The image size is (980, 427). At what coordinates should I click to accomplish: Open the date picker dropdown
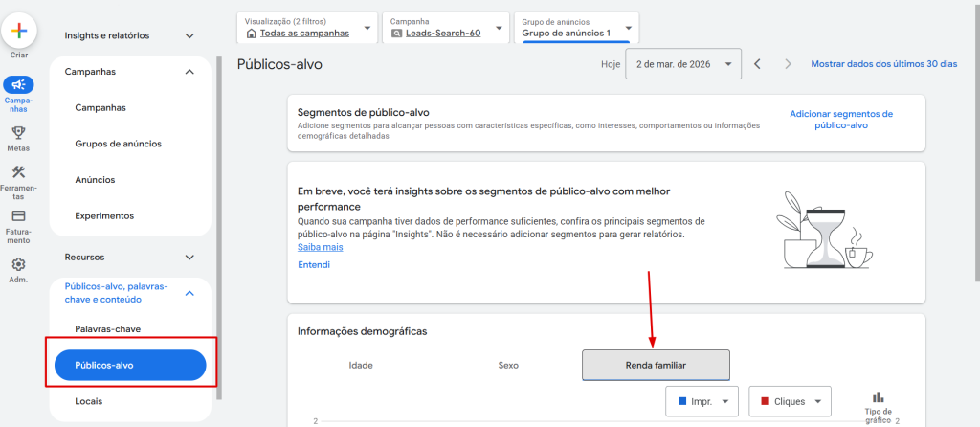[683, 64]
